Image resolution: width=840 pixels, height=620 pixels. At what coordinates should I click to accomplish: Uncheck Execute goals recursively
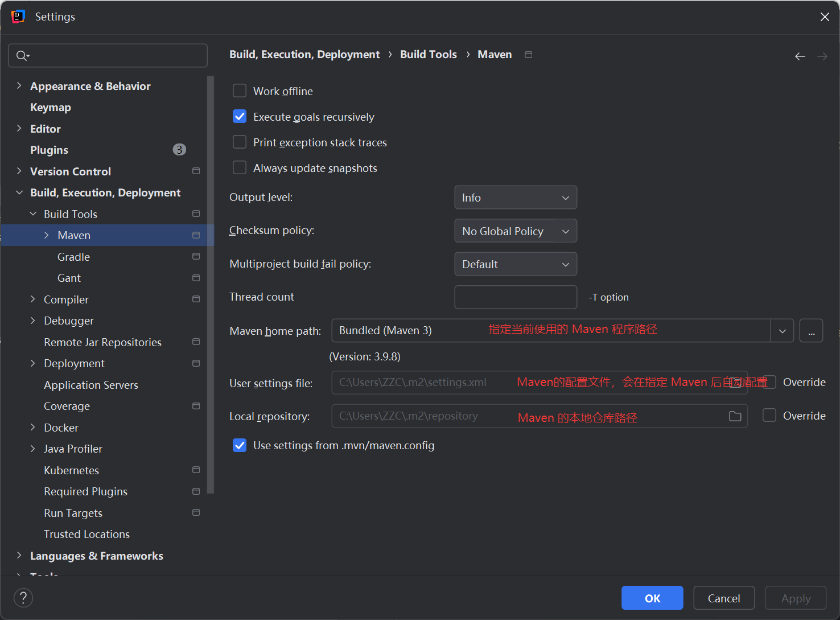(x=240, y=116)
